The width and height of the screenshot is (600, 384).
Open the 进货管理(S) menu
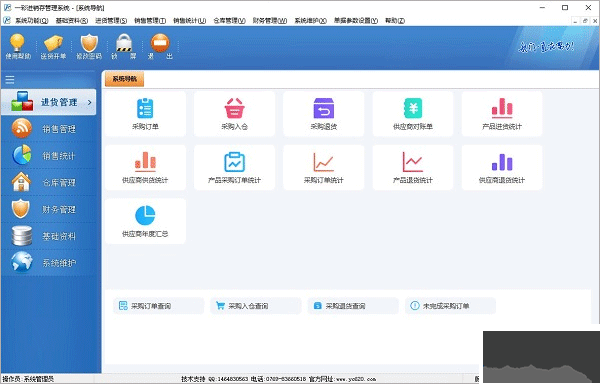[111, 21]
